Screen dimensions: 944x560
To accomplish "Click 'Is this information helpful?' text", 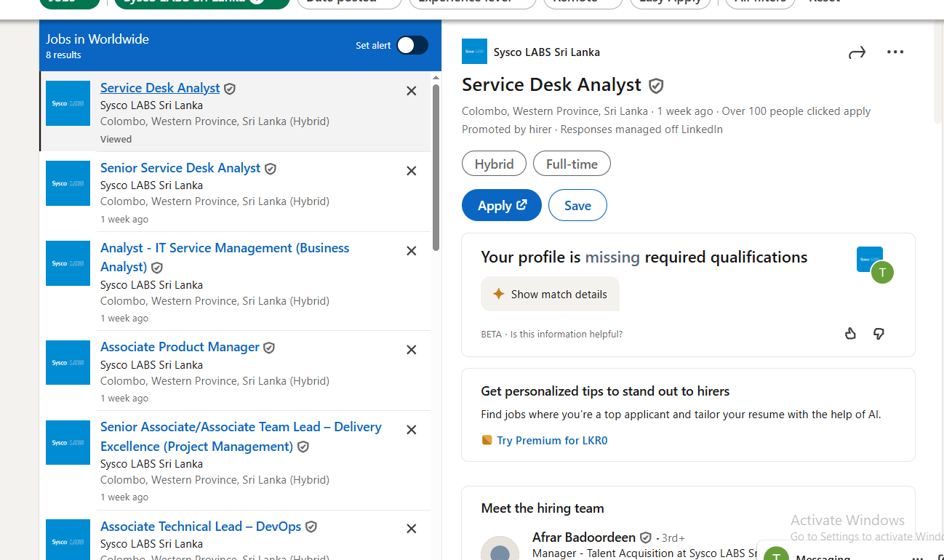I will [567, 335].
